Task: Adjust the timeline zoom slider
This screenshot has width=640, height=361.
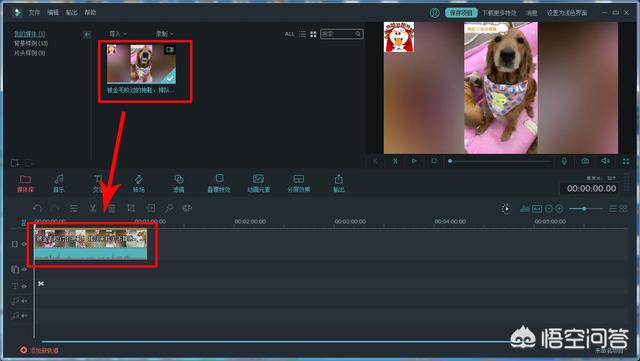Action: (x=585, y=209)
